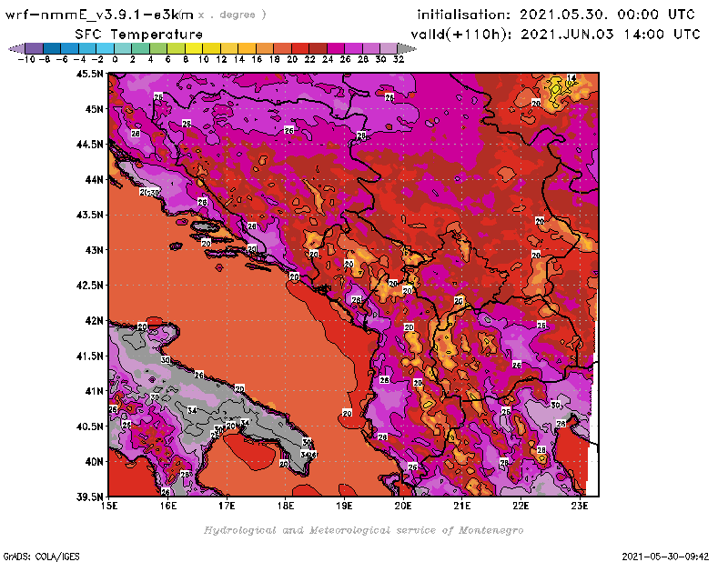Image resolution: width=728 pixels, height=562 pixels.
Task: Pick the teal legend swatch between 0 and 2
Action: 123,48
